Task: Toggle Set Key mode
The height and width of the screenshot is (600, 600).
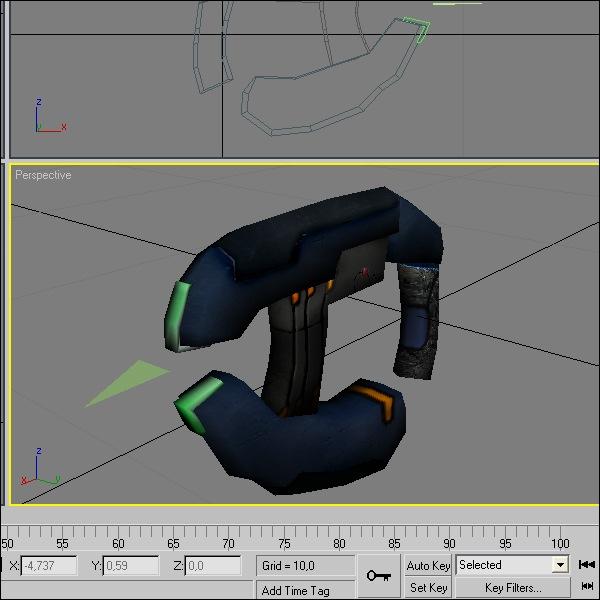Action: pos(428,588)
